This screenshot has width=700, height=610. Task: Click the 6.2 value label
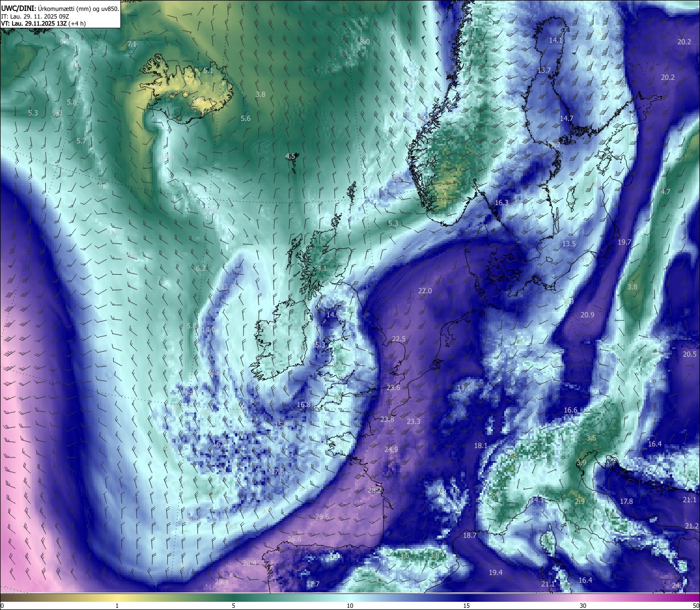pyautogui.click(x=201, y=269)
